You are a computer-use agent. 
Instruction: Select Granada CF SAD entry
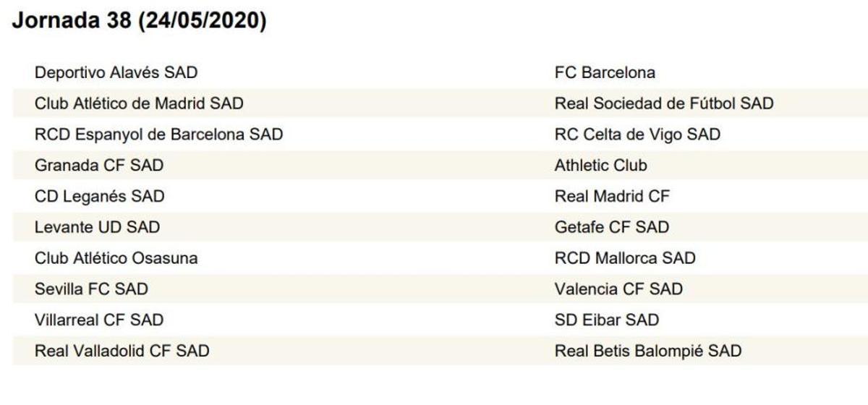[x=99, y=165]
